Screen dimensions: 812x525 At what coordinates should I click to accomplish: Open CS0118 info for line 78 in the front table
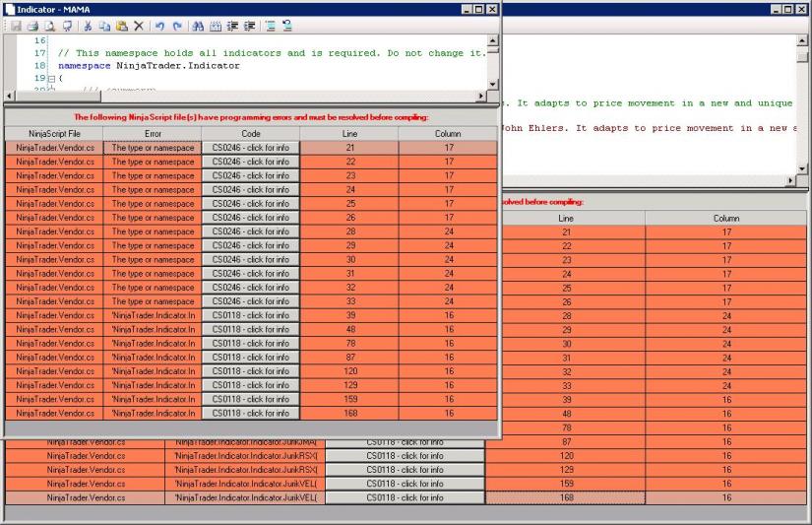click(x=251, y=344)
